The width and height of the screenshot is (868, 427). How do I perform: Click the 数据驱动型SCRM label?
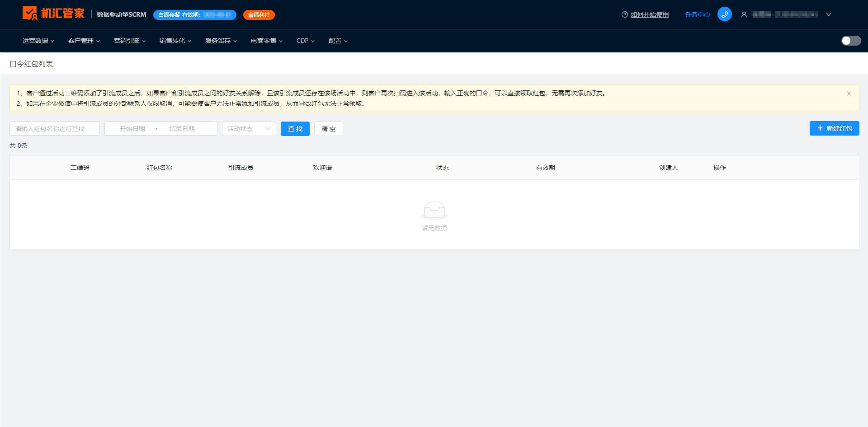point(122,14)
